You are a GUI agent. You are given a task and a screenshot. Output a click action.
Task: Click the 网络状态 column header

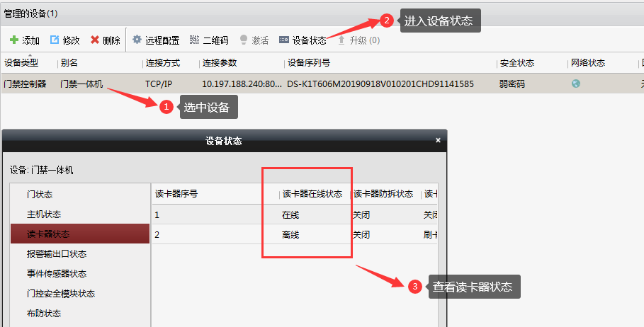[588, 63]
